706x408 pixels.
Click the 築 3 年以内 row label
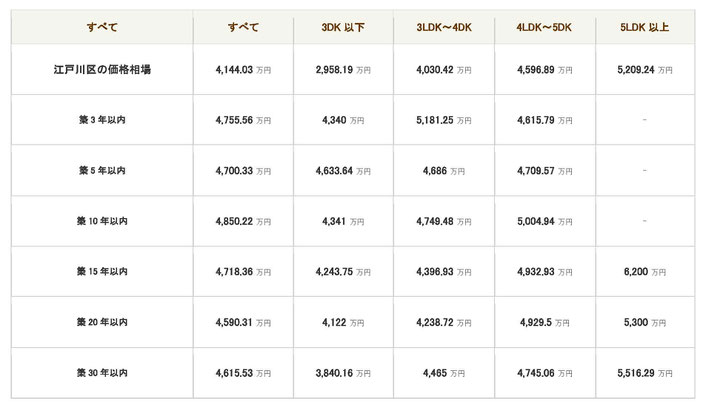102,120
